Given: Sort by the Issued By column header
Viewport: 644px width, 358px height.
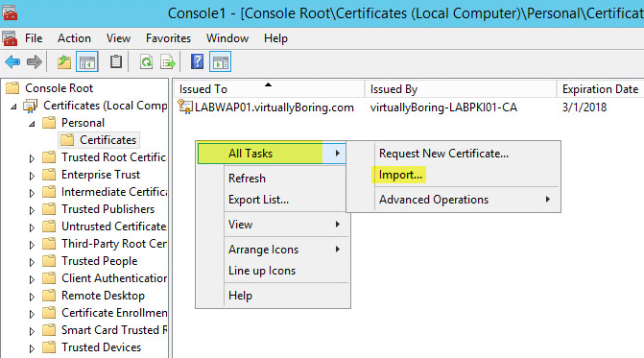Looking at the screenshot, I should [x=461, y=88].
